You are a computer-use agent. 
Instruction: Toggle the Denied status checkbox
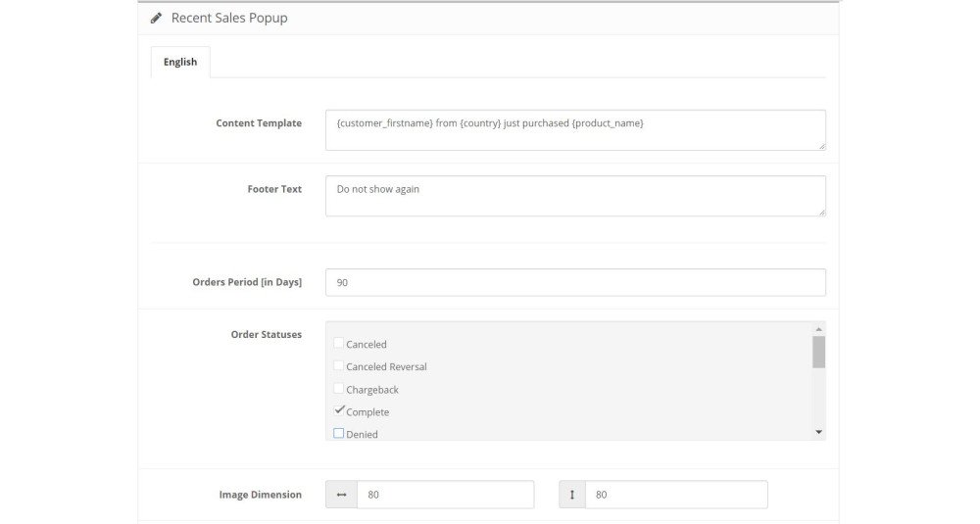point(338,433)
